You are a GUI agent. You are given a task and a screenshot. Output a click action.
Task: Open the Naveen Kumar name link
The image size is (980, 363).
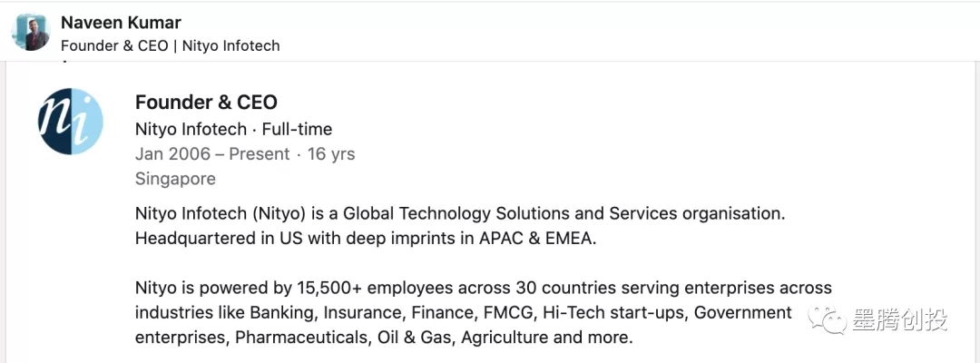click(x=121, y=22)
